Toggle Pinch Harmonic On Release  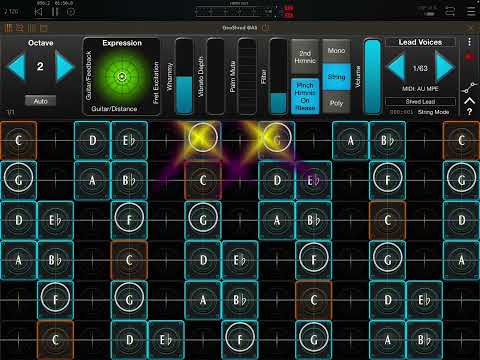coord(305,97)
